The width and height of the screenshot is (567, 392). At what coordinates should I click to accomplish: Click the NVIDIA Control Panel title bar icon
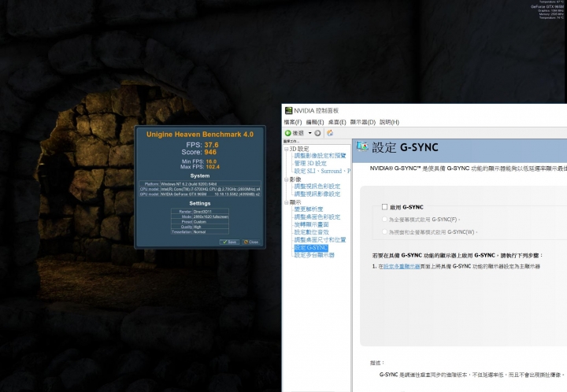coord(288,110)
